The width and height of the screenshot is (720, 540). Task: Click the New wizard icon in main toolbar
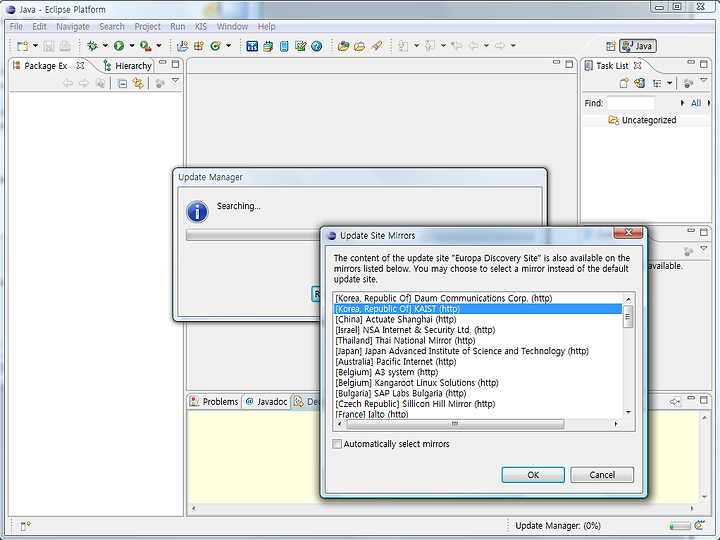22,46
